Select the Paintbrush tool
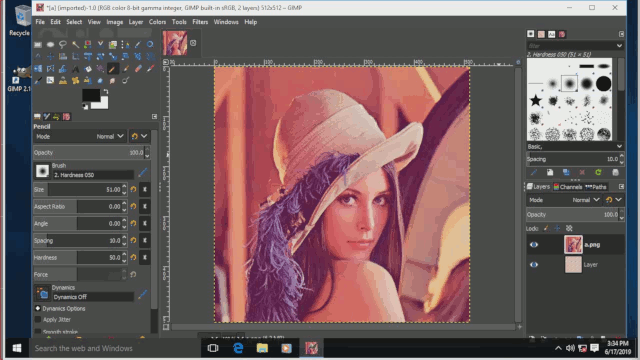The width and height of the screenshot is (640, 360). [x=125, y=69]
